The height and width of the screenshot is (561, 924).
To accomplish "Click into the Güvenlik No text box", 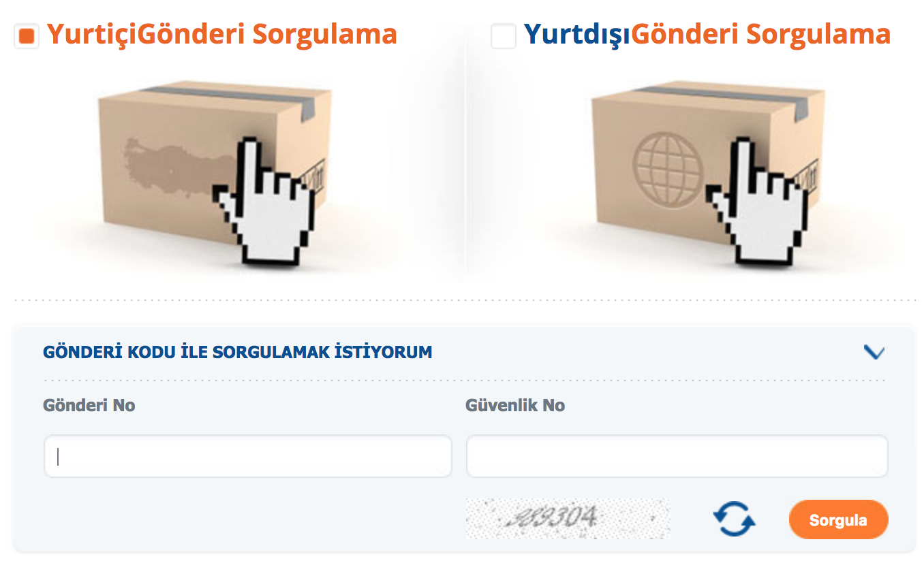I will point(677,456).
